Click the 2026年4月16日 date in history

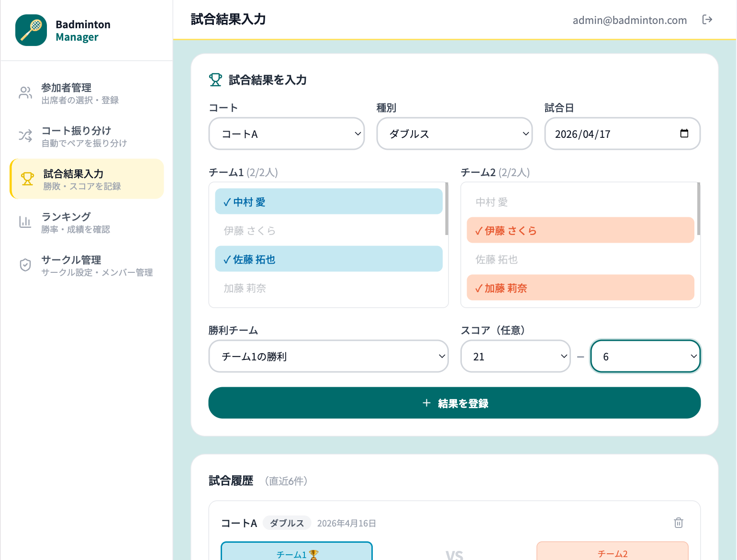[x=346, y=523]
